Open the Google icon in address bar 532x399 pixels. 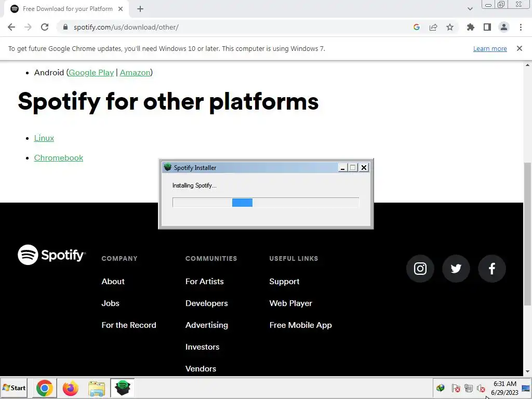coord(417,27)
